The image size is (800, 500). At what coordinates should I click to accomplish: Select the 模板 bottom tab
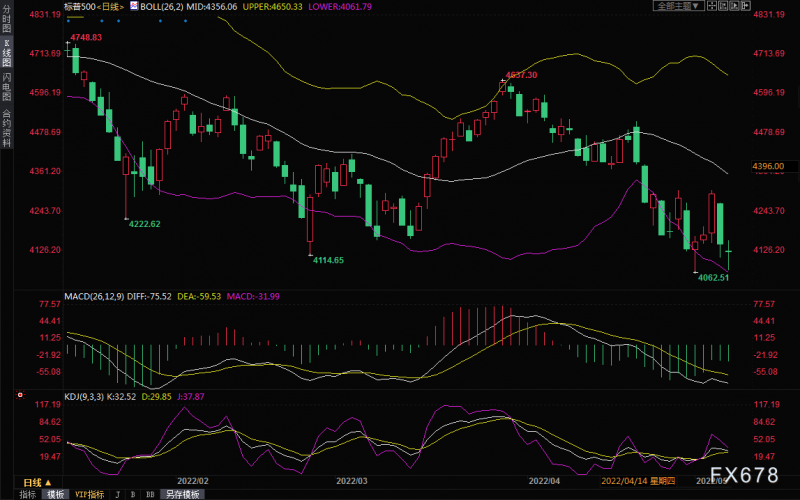point(56,494)
